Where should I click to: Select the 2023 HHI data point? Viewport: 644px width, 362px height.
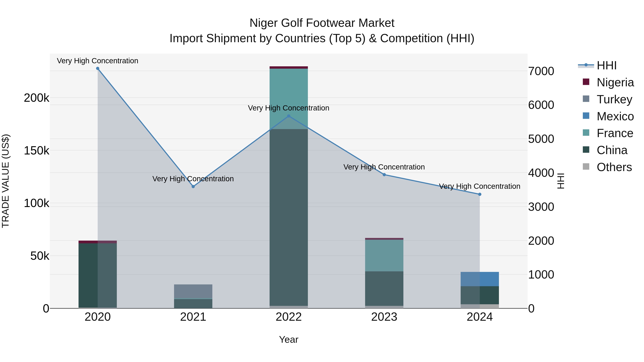[x=384, y=175]
